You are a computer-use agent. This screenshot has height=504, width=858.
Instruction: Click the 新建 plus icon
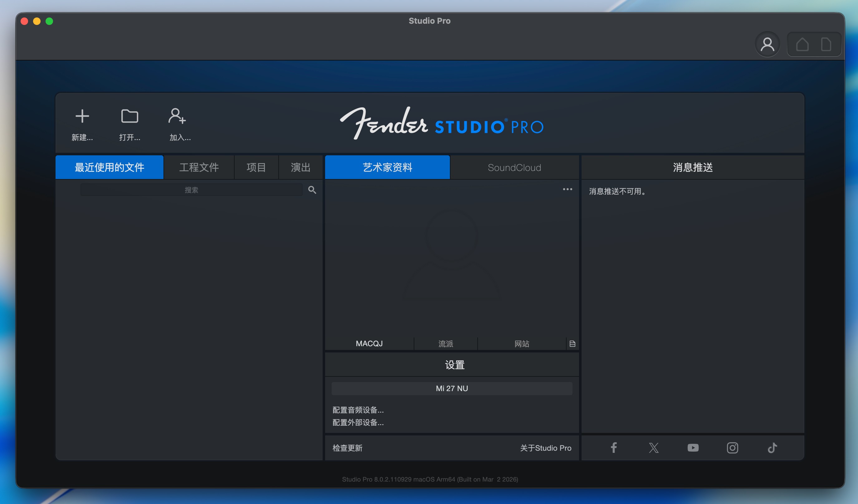[x=82, y=116]
